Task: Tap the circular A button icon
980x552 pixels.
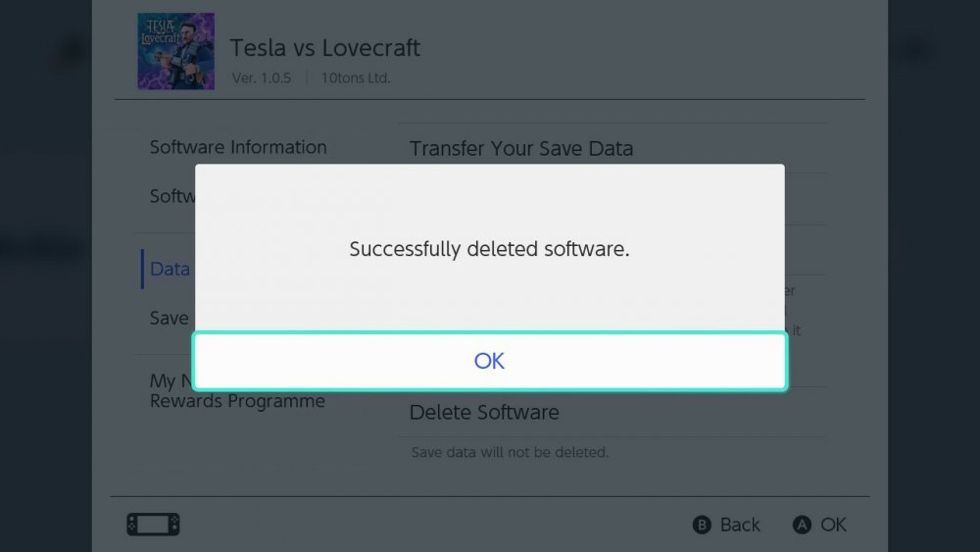Action: click(x=802, y=525)
